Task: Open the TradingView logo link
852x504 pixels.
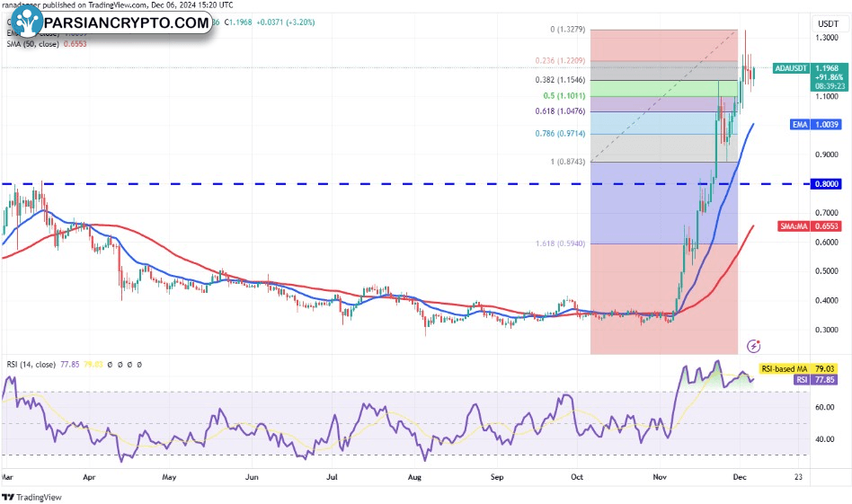Action: click(32, 497)
